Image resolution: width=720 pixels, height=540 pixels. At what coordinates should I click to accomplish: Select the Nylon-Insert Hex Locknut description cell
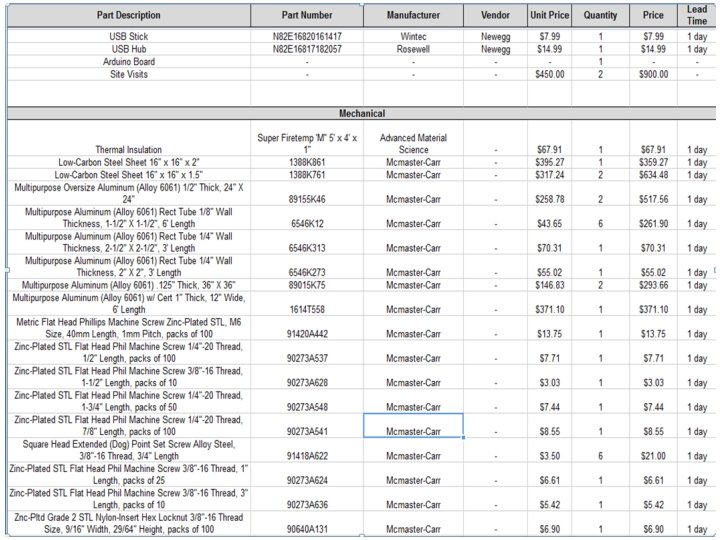[129, 523]
